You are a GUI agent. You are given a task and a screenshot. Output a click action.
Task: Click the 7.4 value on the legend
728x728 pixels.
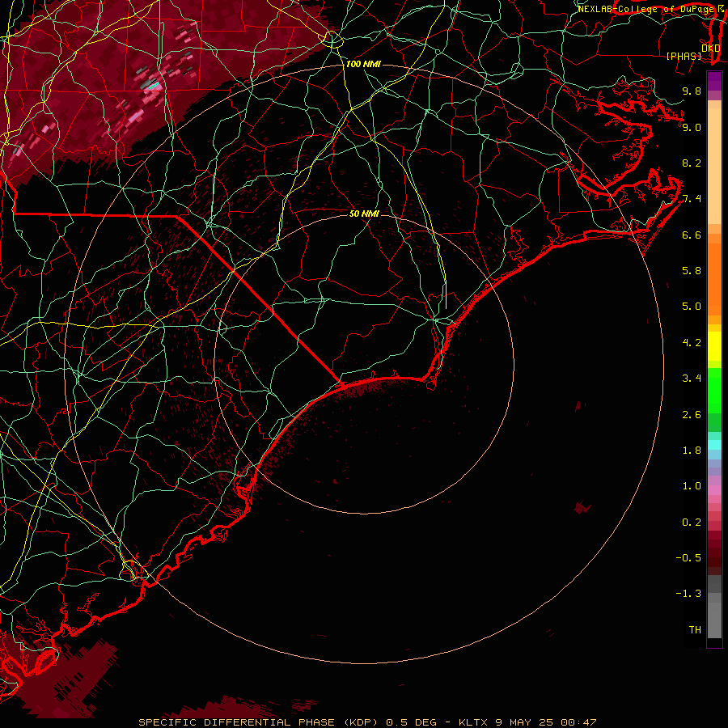click(x=692, y=199)
